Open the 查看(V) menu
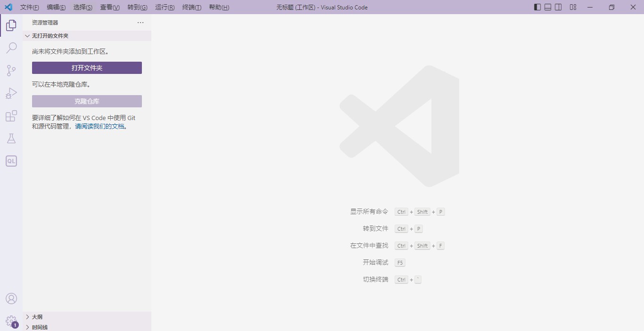This screenshot has width=644, height=331. (110, 7)
